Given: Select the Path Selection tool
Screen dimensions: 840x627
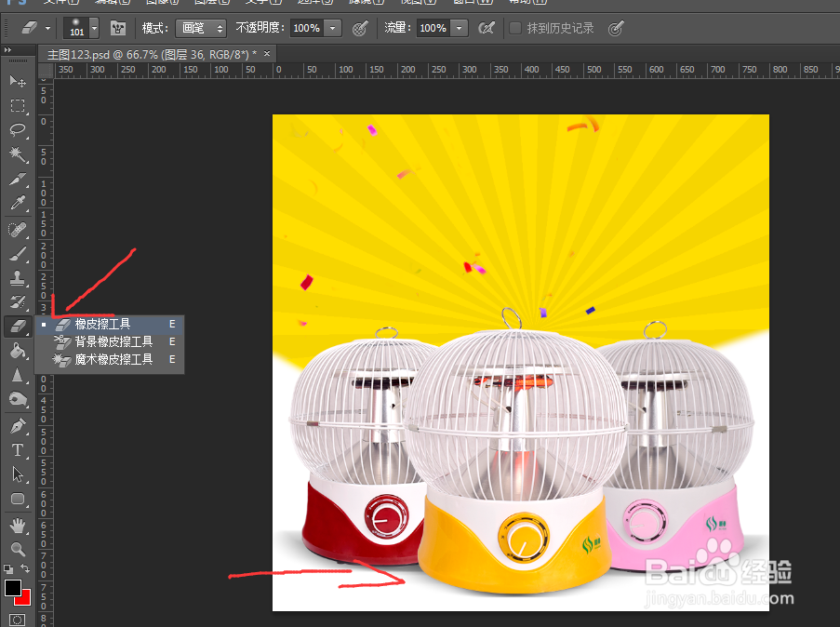Looking at the screenshot, I should click(17, 474).
